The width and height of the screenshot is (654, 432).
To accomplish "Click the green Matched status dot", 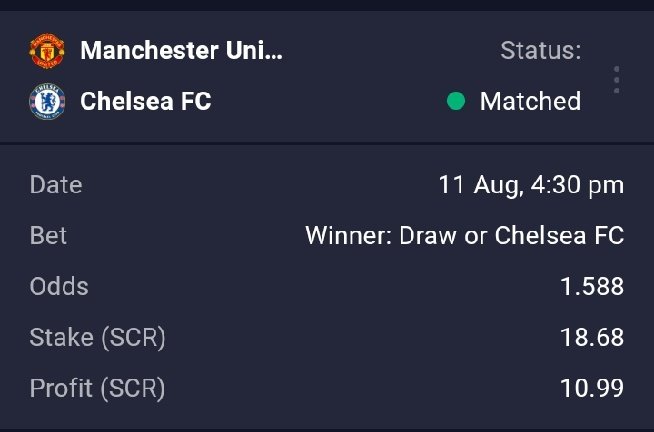I will tap(455, 101).
